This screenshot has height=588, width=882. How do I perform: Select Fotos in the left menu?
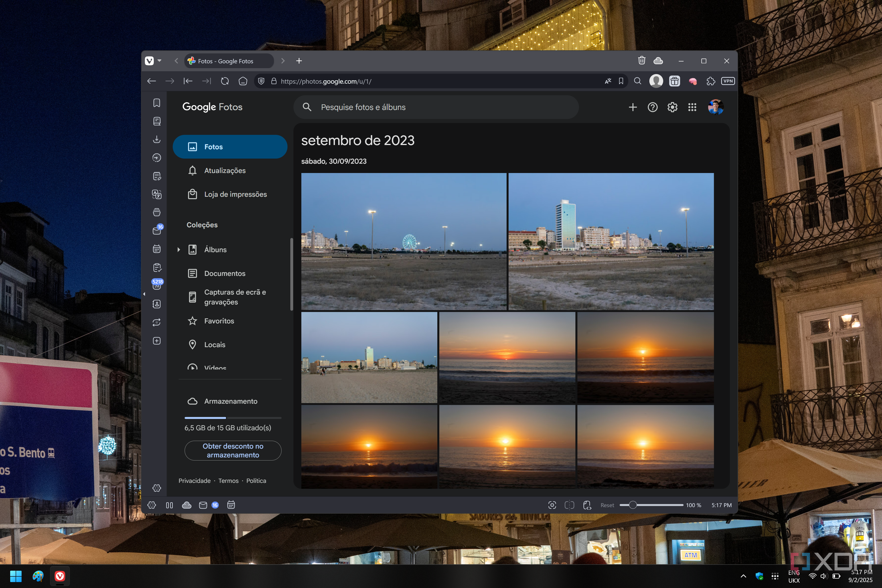[x=230, y=147]
